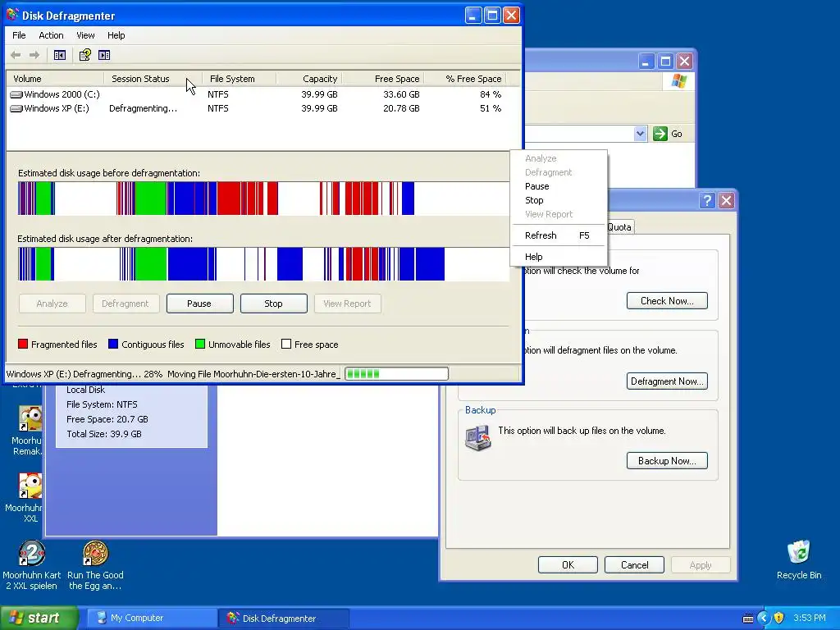Choose Pause from the context menu

point(559,186)
